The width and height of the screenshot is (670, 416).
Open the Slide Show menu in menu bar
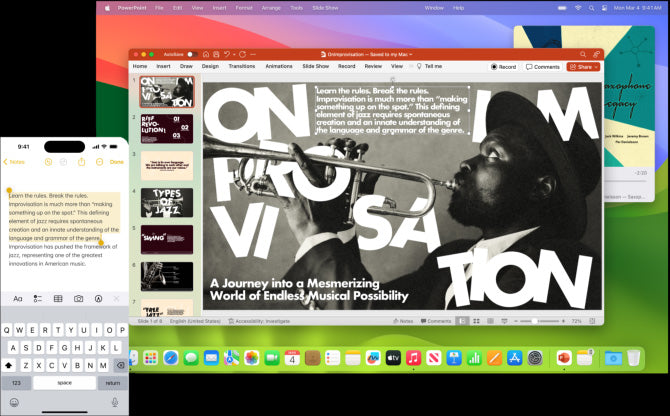325,7
